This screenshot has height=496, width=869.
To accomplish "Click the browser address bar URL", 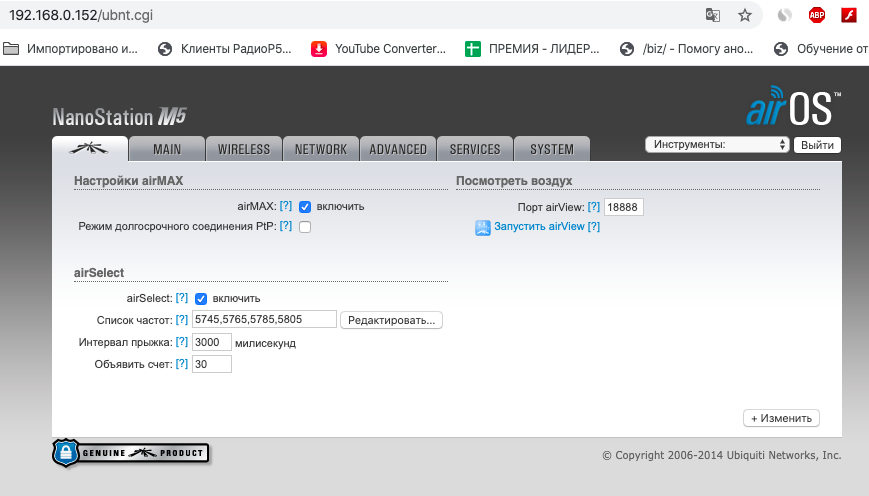I will click(x=81, y=15).
